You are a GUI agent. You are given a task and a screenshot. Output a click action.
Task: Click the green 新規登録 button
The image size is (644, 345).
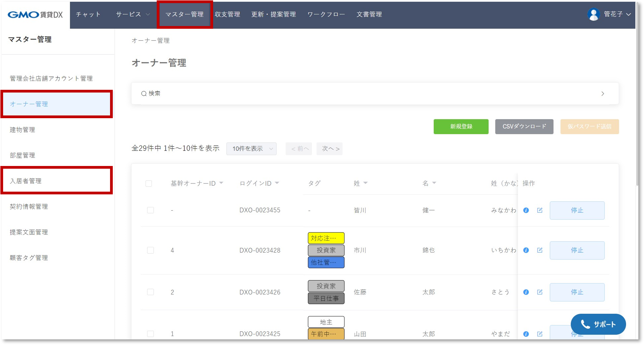tap(461, 126)
